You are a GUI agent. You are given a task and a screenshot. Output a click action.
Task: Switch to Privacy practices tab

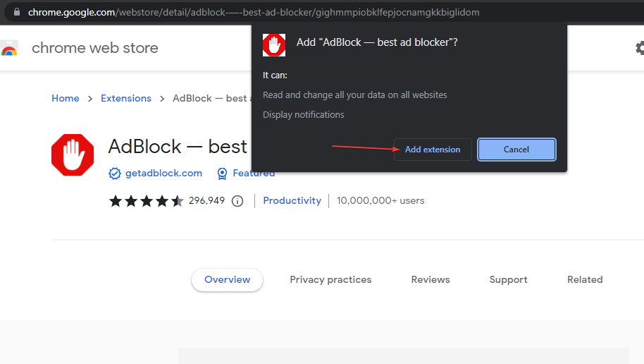pyautogui.click(x=330, y=279)
